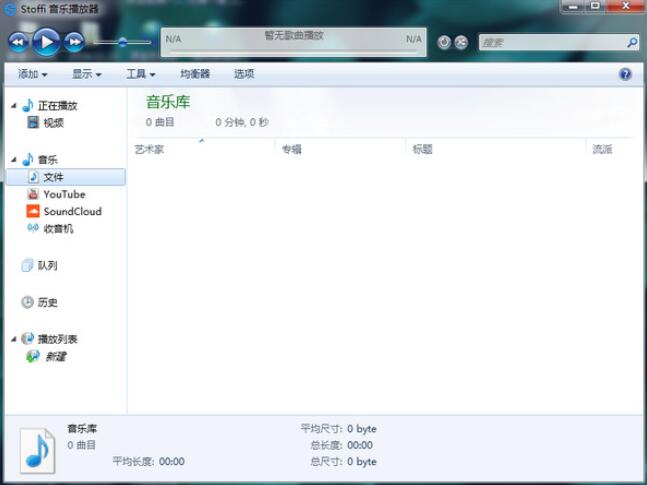647x485 pixels.
Task: Click the magnifier icon in the search box
Action: tap(631, 43)
